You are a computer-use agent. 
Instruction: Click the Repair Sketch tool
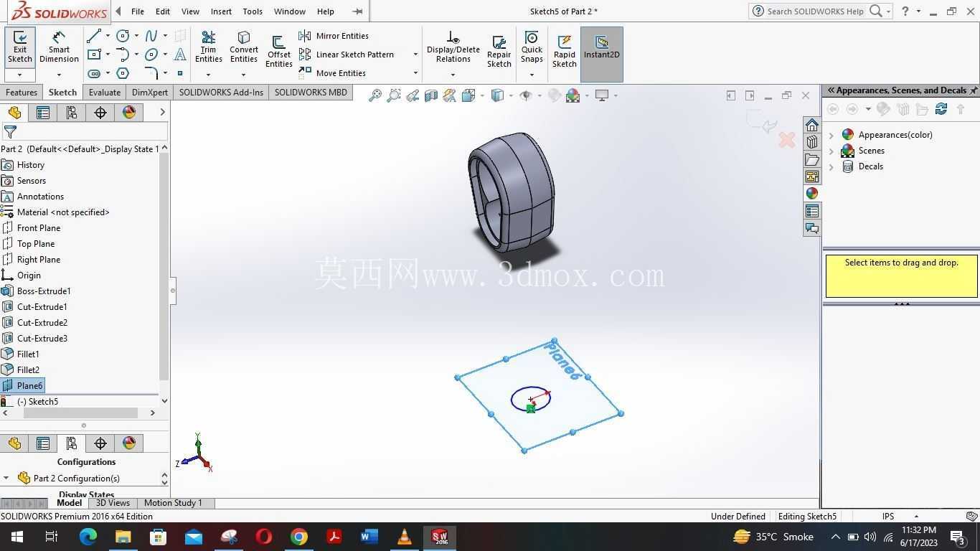click(x=499, y=52)
